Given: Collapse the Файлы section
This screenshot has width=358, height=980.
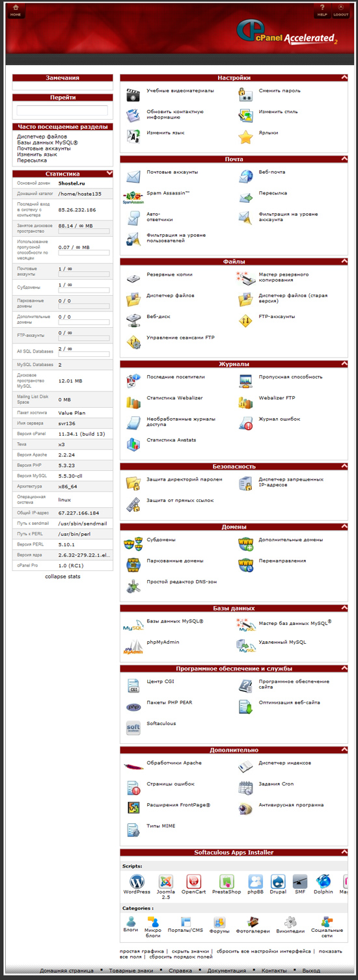Looking at the screenshot, I should (x=344, y=261).
